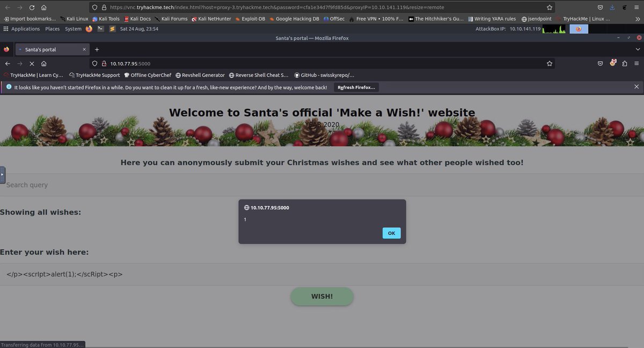
Task: Open The Hitchhiker's Gu... bookmark
Action: 436,19
